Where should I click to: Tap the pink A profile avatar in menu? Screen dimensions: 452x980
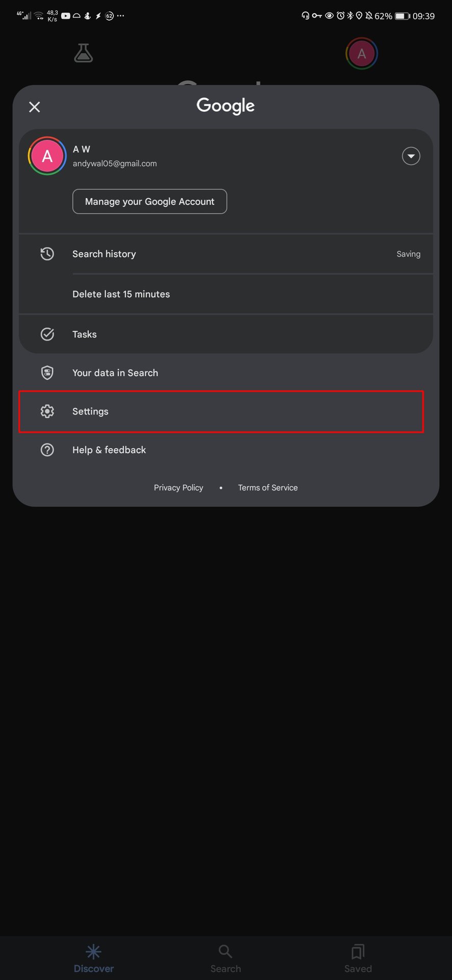click(47, 156)
